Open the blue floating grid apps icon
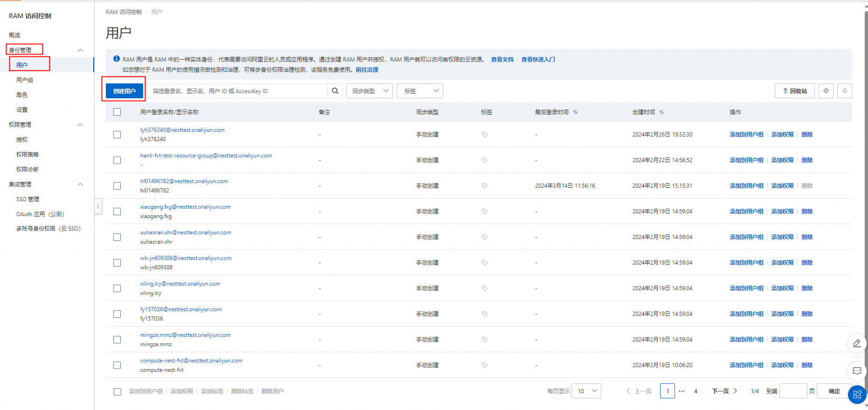Screen dimensions: 868x410 857,395
